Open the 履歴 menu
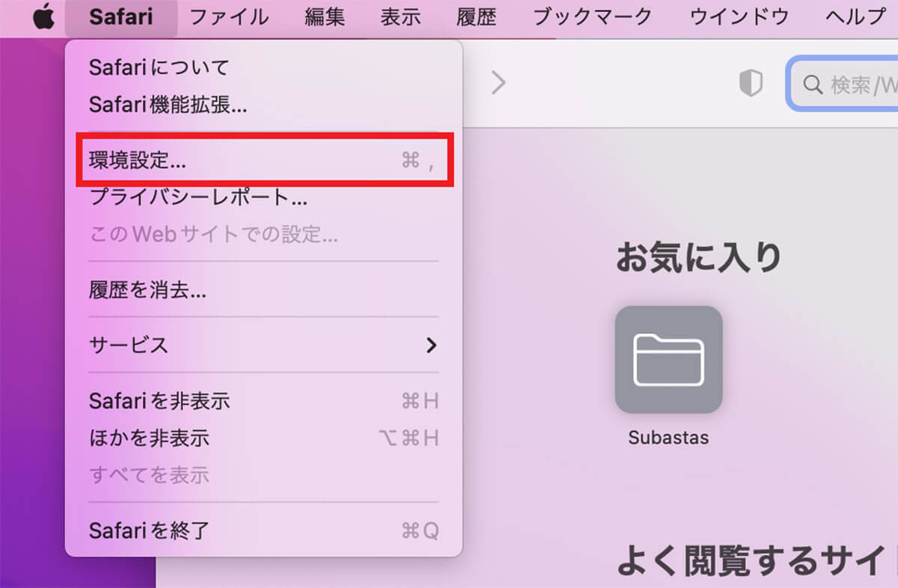Viewport: 898px width, 588px height. pos(477,16)
